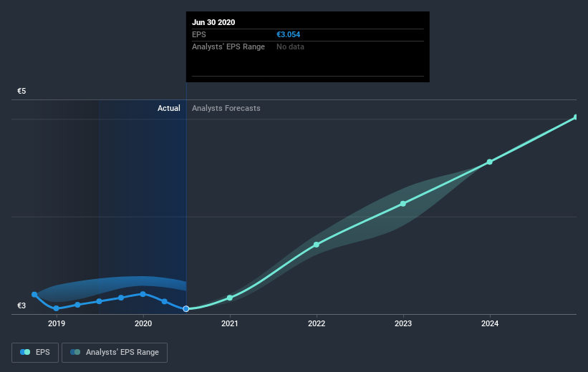Click the 2020 x-axis label
The image size is (588, 372).
point(143,323)
